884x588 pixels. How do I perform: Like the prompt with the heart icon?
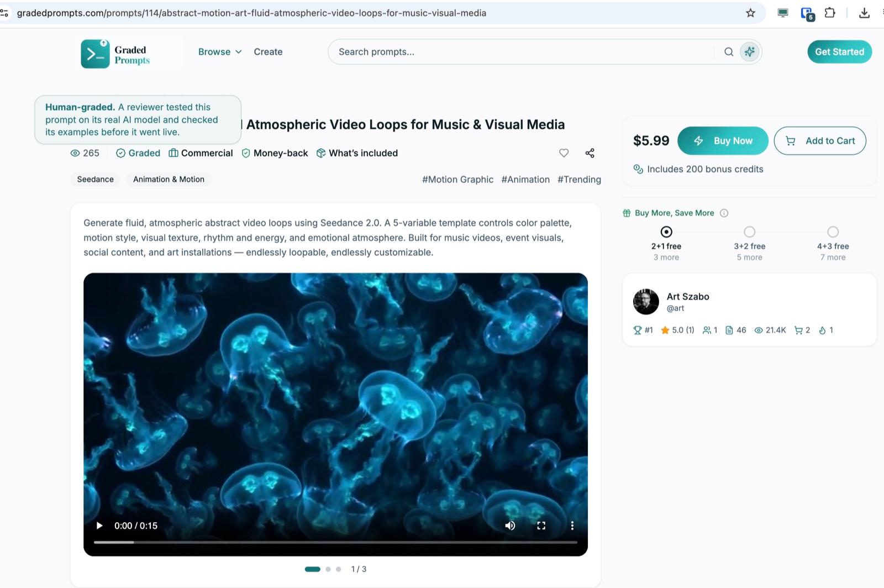pos(564,153)
